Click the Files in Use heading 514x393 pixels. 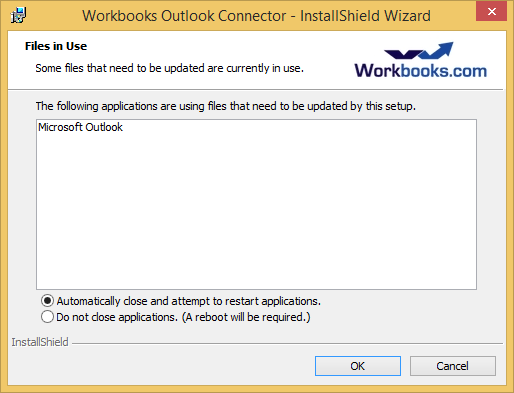(56, 46)
